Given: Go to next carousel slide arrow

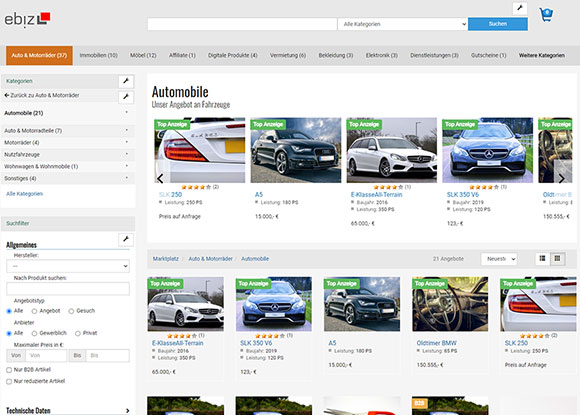Looking at the screenshot, I should point(562,178).
